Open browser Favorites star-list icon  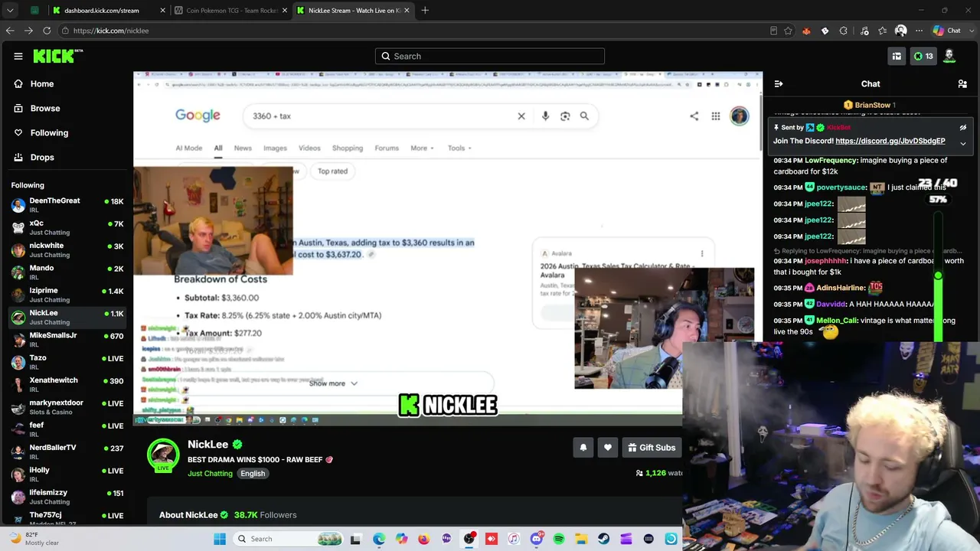click(883, 31)
